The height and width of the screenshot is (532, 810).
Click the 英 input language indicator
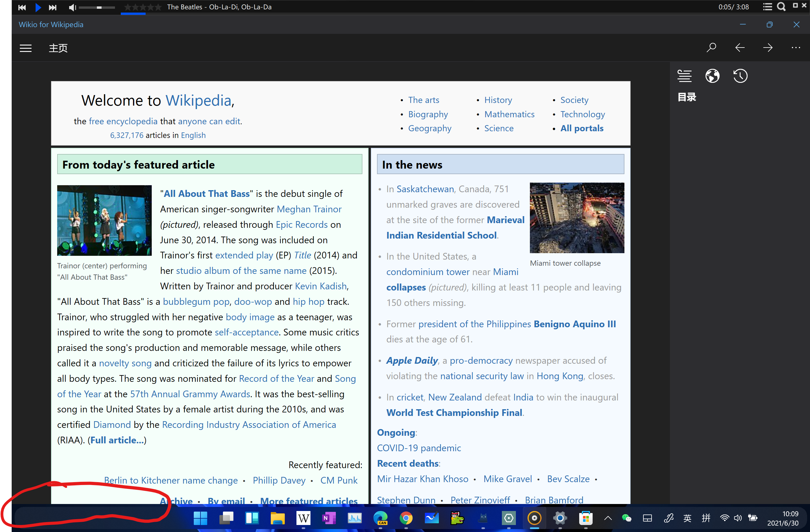point(687,518)
